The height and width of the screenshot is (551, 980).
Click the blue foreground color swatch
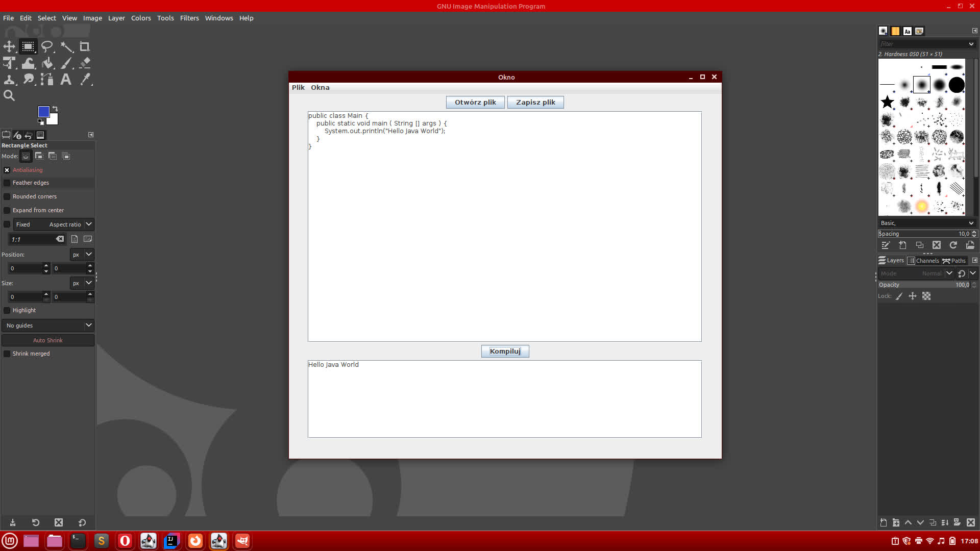[x=43, y=112]
